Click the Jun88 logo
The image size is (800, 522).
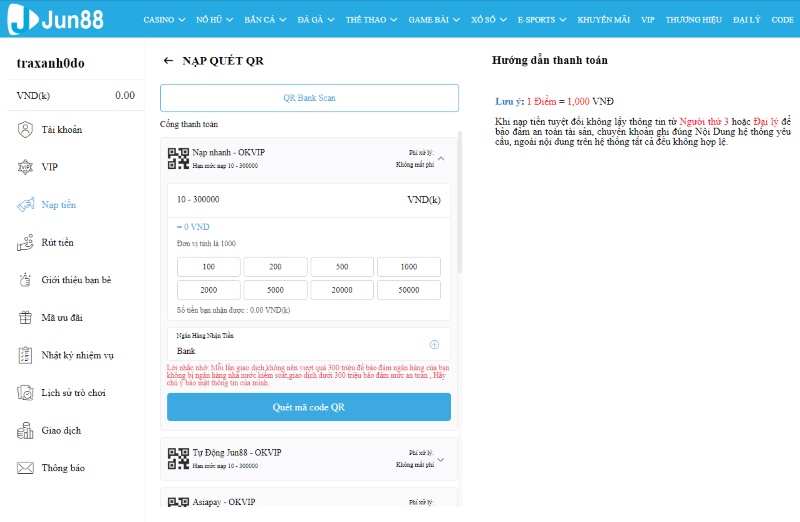[x=56, y=19]
